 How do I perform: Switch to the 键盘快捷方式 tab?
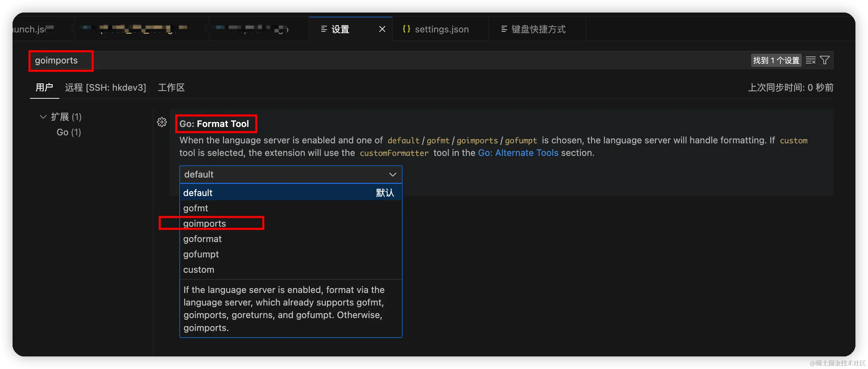(537, 29)
